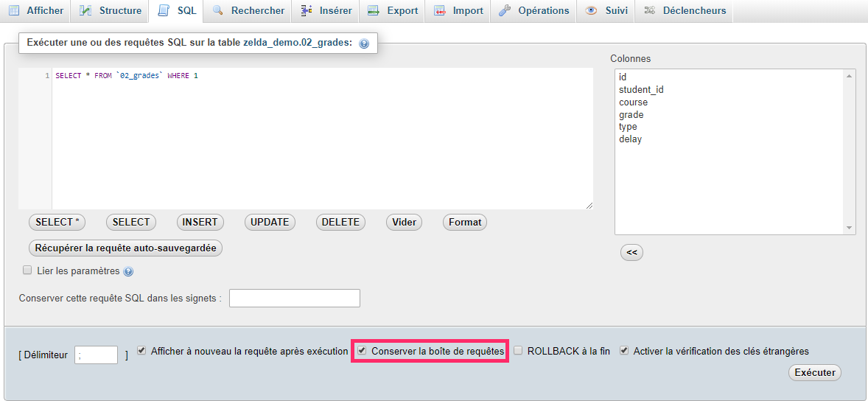The image size is (868, 401).
Task: Insert a DELETE query template
Action: (340, 222)
